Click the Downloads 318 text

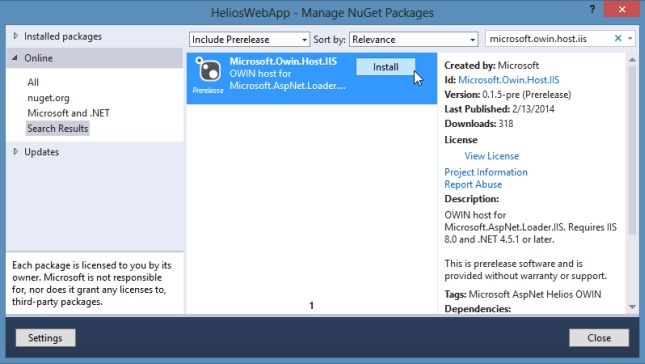pyautogui.click(x=479, y=123)
